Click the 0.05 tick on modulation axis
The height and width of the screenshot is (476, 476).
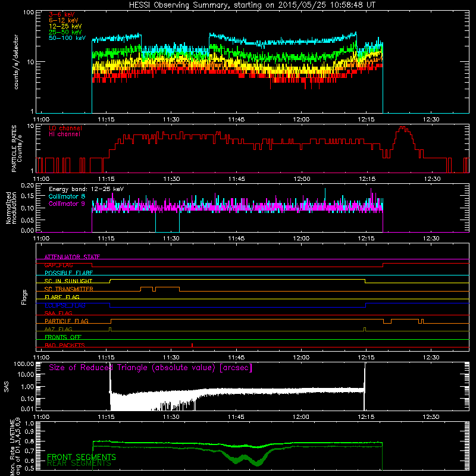(x=27, y=220)
